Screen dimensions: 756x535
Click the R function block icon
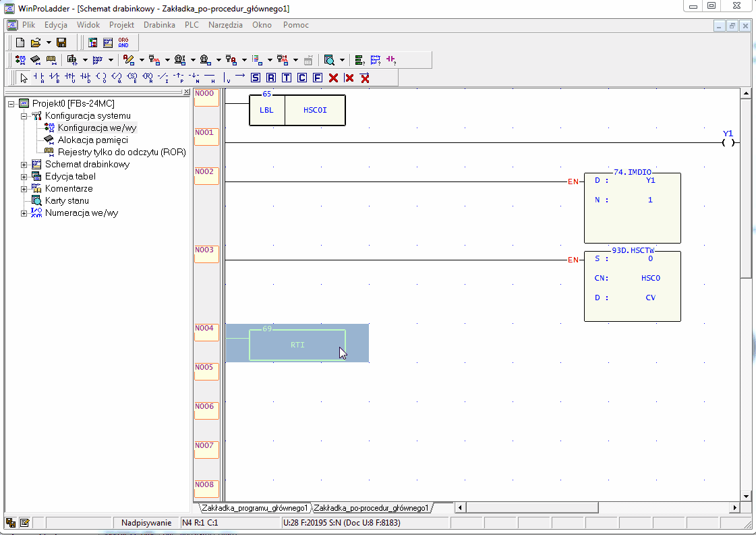pyautogui.click(x=271, y=78)
